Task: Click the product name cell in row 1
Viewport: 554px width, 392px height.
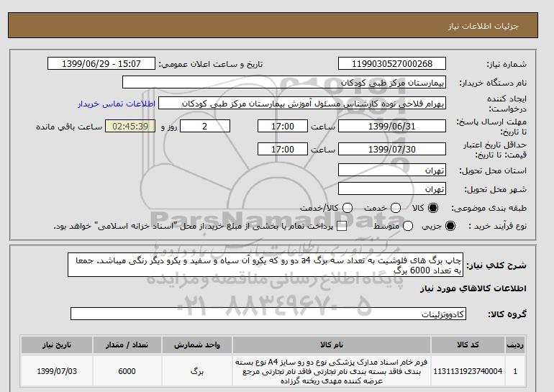Action: pos(332,371)
